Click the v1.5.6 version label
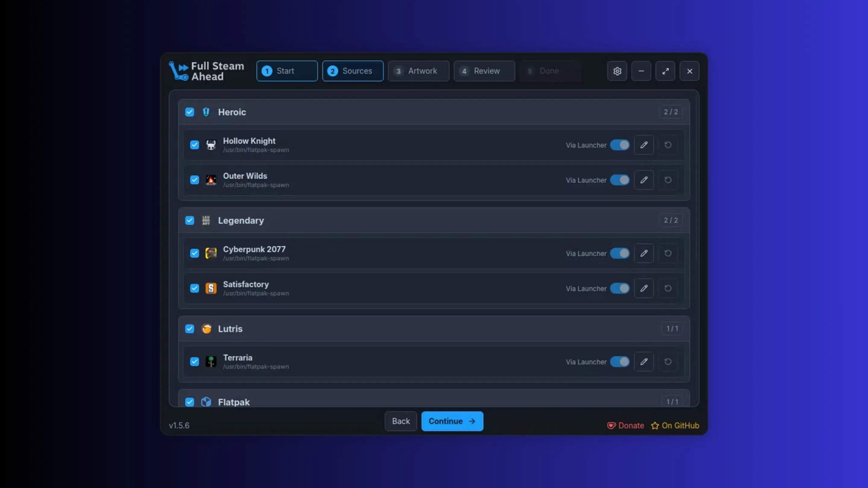Screen dimensions: 868x488 point(179,426)
